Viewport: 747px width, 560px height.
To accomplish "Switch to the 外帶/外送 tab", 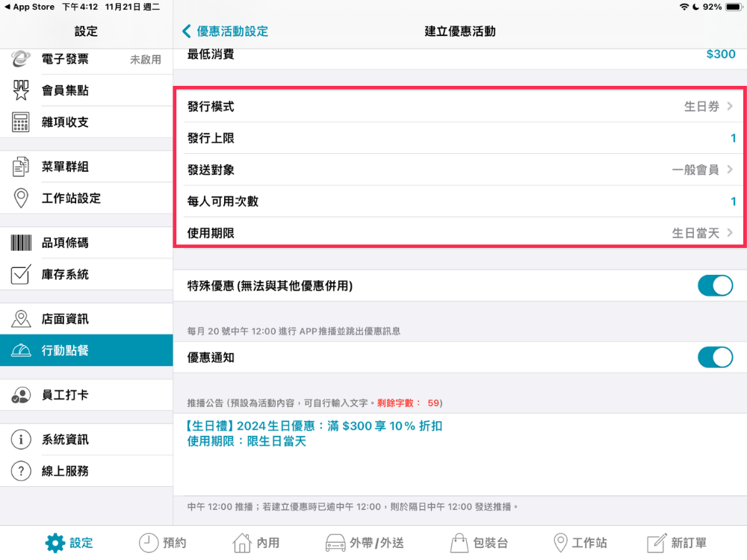I will pos(365,543).
